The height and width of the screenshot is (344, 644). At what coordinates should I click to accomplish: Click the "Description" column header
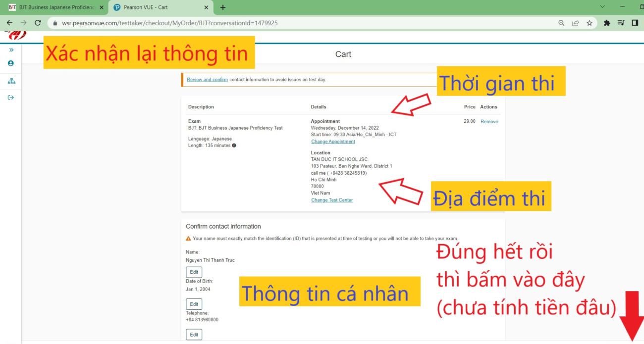pos(201,107)
